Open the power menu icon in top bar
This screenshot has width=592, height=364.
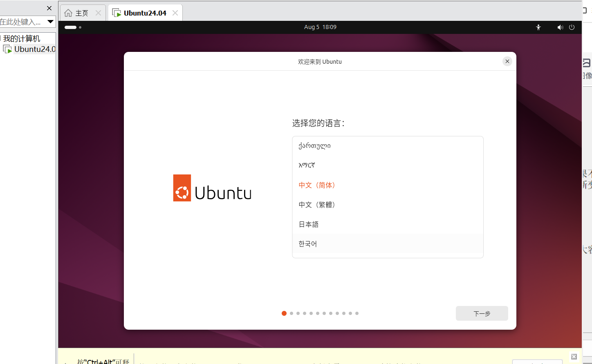(x=572, y=27)
